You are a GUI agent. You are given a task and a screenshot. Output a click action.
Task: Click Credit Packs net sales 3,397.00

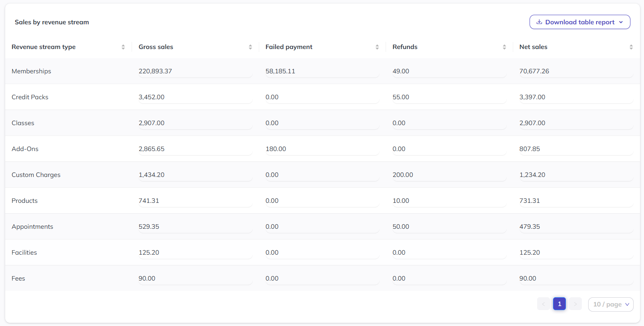tap(532, 97)
